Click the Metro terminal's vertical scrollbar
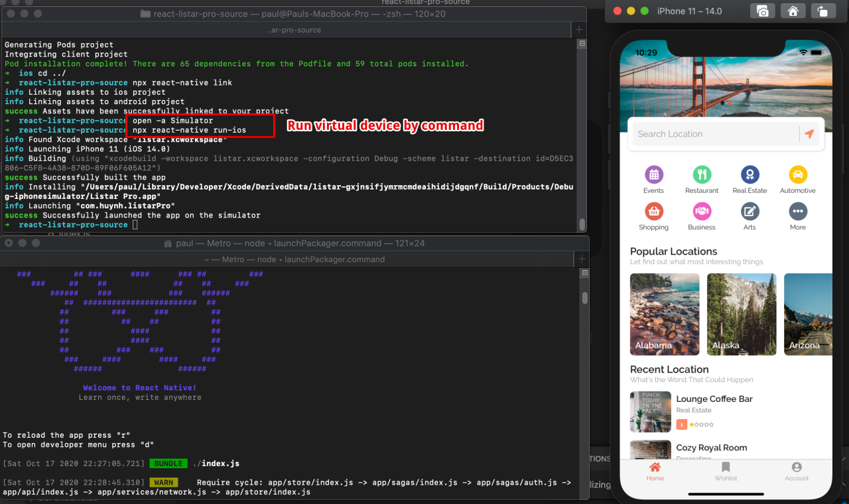 point(584,298)
